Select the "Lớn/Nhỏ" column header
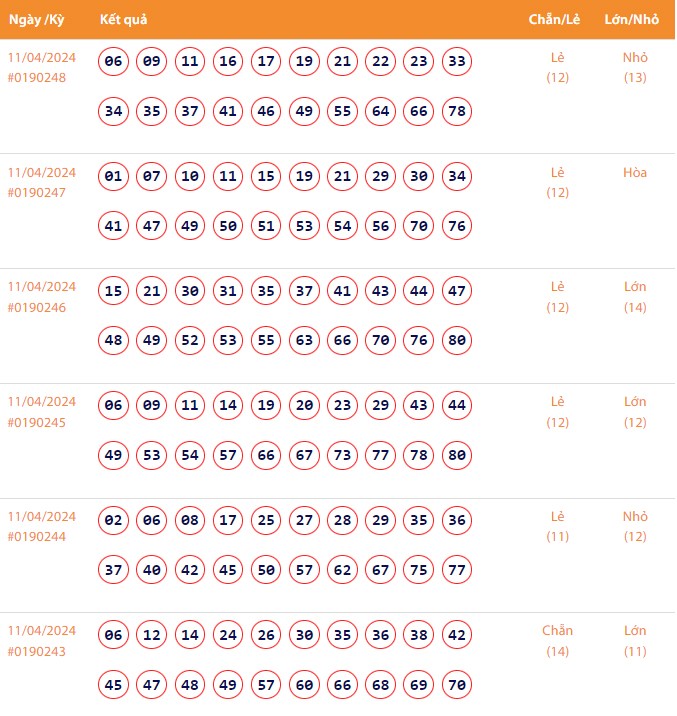This screenshot has height=716, width=677. [x=634, y=20]
